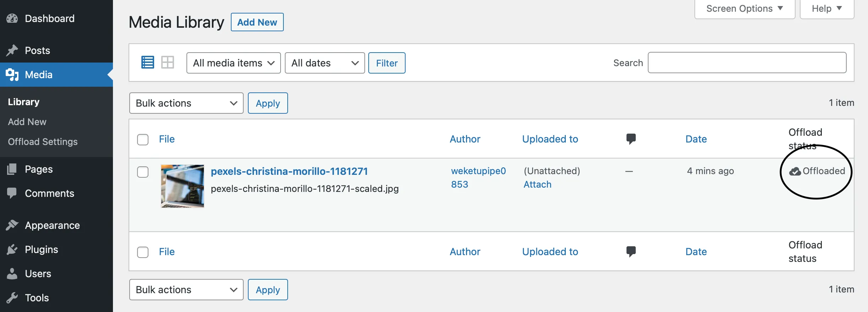Click the Search media input field
The width and height of the screenshot is (868, 312).
click(747, 63)
